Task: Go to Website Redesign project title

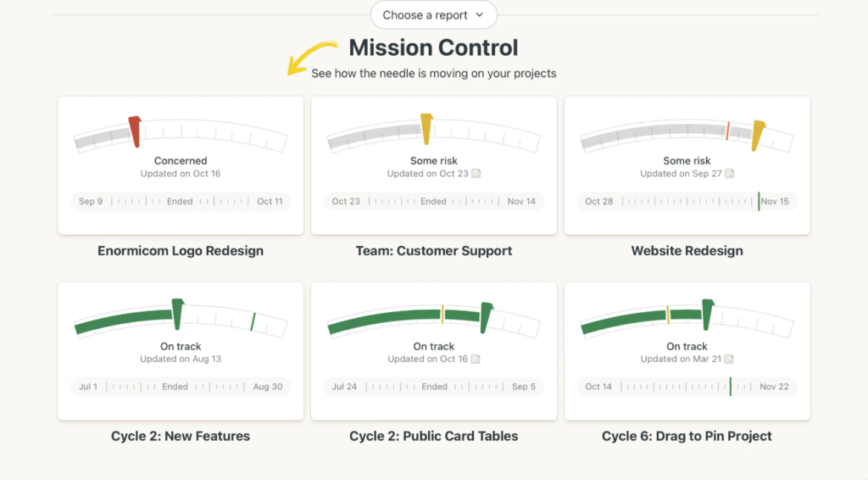Action: (x=687, y=251)
